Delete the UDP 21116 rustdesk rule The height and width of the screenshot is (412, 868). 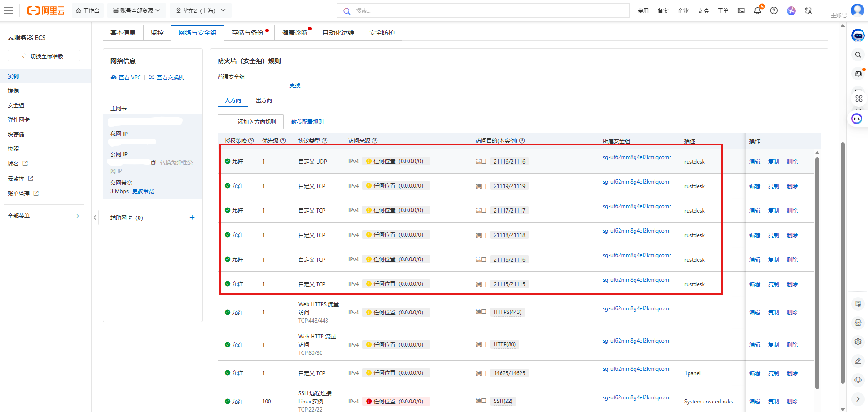pyautogui.click(x=792, y=162)
